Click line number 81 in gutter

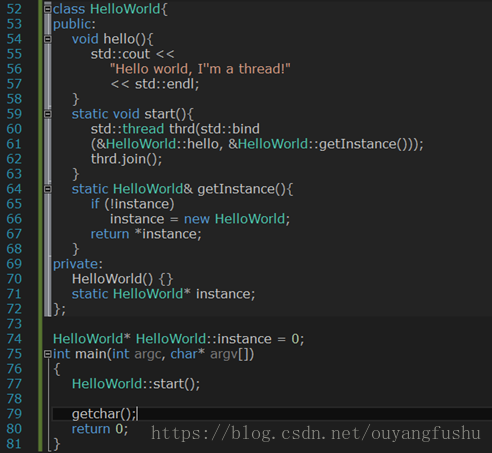(x=14, y=444)
